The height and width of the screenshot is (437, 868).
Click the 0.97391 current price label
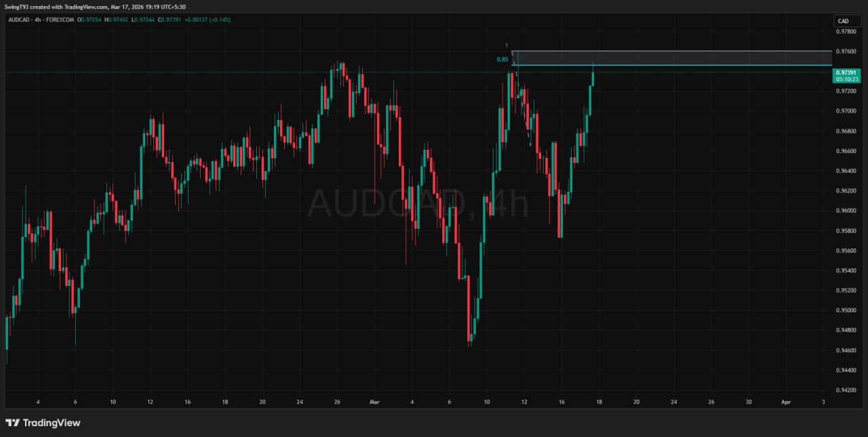click(848, 72)
